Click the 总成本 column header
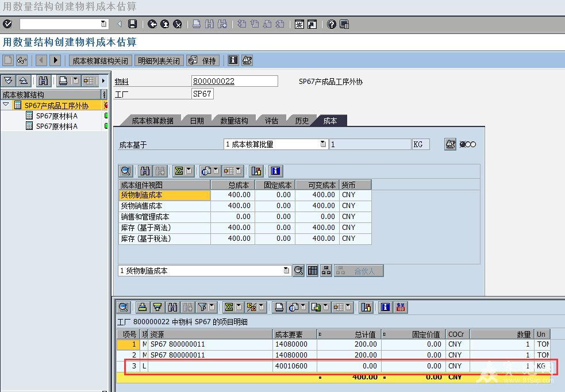This screenshot has height=392, width=565. (x=233, y=185)
